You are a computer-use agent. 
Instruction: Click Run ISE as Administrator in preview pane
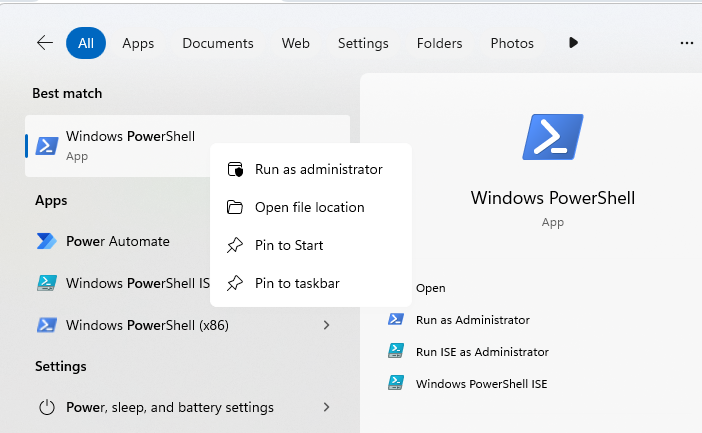point(482,352)
